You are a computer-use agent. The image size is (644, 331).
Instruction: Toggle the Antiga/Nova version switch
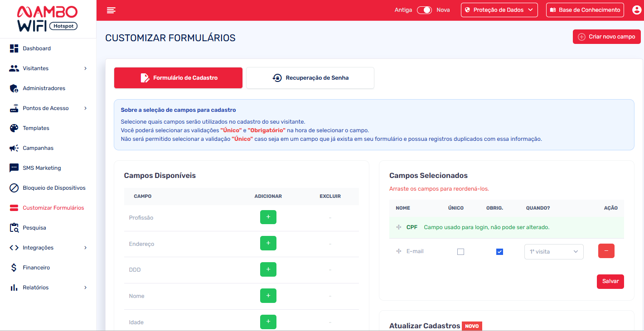point(424,10)
